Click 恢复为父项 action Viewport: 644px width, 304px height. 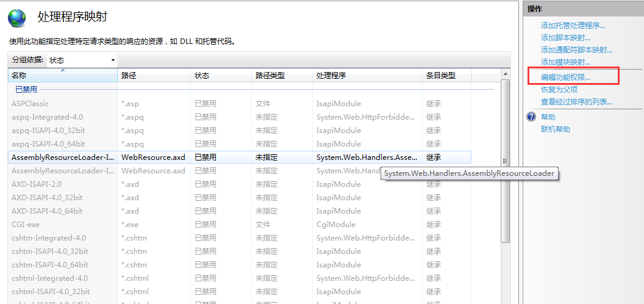point(559,90)
